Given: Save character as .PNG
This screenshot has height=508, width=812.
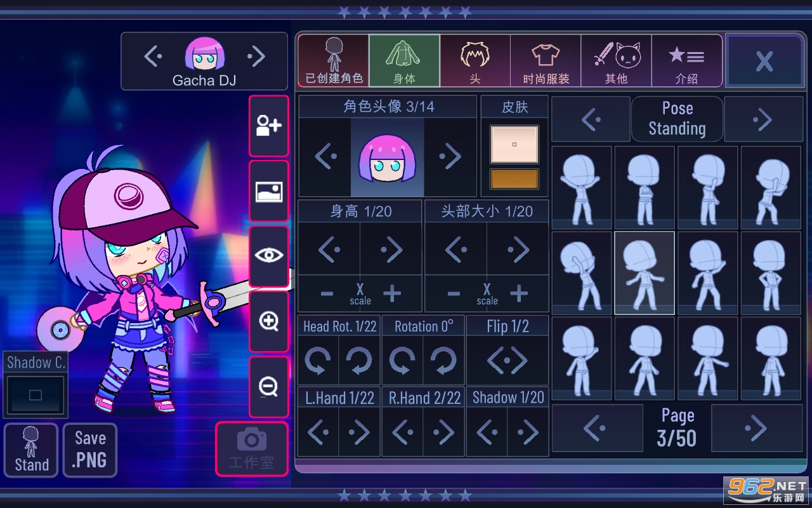Looking at the screenshot, I should tap(90, 450).
